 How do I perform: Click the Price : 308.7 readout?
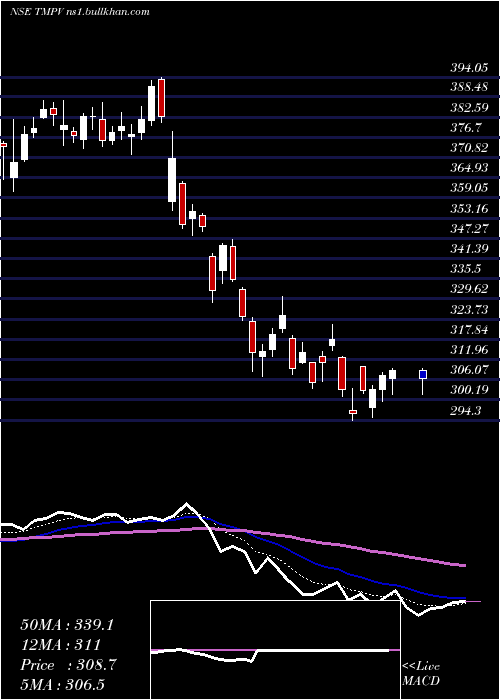coord(68,665)
